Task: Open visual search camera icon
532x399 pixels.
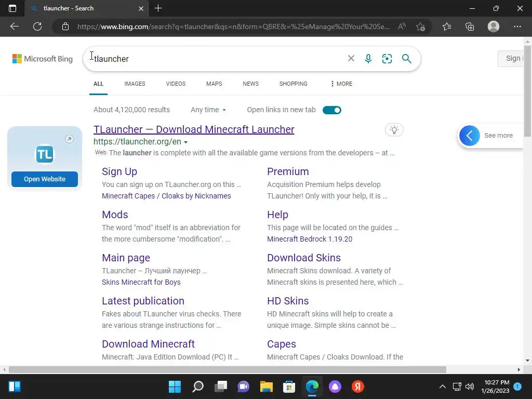Action: pyautogui.click(x=387, y=59)
